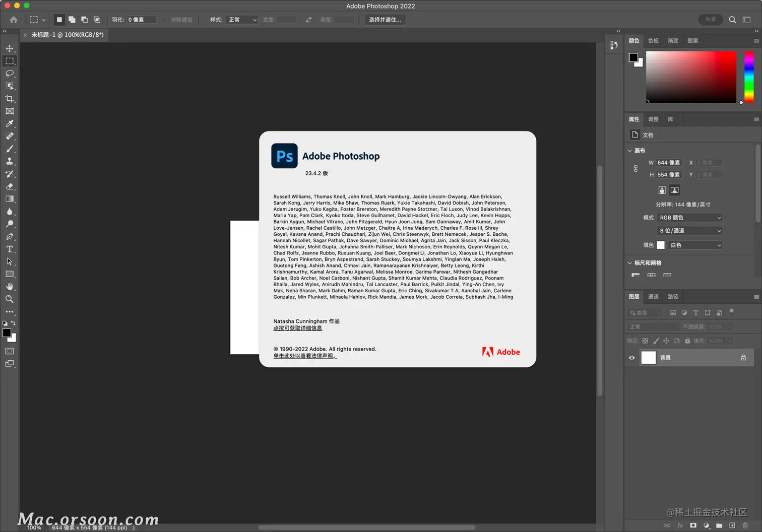762x532 pixels.
Task: Toggle the canvas width-height link
Action: [636, 169]
